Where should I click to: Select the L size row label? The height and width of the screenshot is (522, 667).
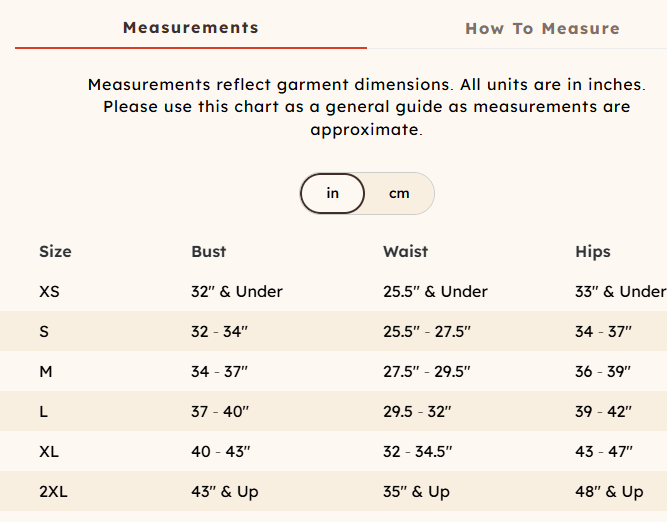pyautogui.click(x=44, y=412)
